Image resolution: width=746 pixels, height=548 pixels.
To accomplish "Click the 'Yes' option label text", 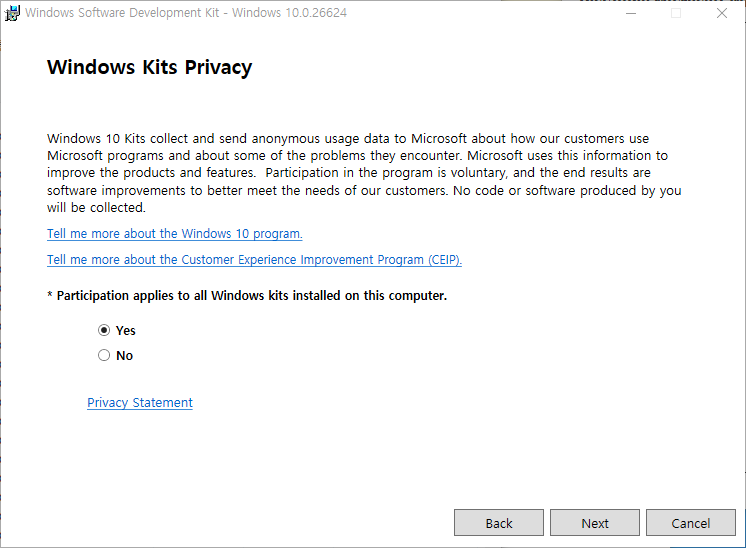I will point(125,330).
